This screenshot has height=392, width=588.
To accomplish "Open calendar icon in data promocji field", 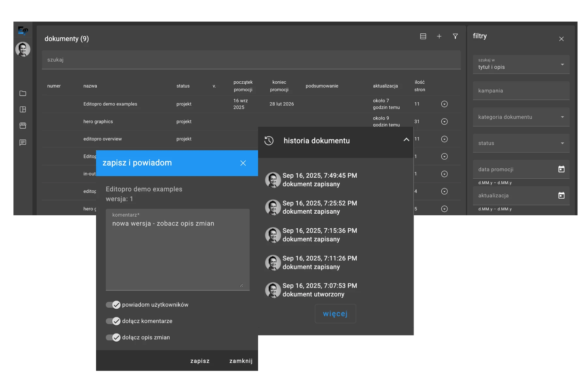I will (561, 169).
